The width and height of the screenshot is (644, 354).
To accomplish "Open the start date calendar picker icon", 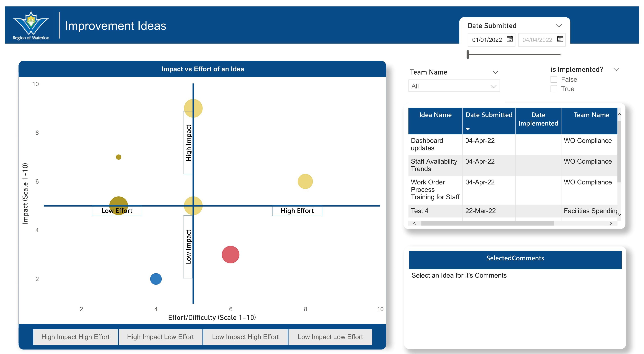I will 509,39.
